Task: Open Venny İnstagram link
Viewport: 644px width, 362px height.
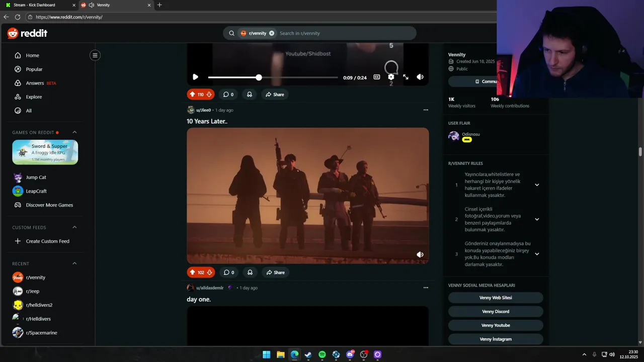Action: point(496,339)
